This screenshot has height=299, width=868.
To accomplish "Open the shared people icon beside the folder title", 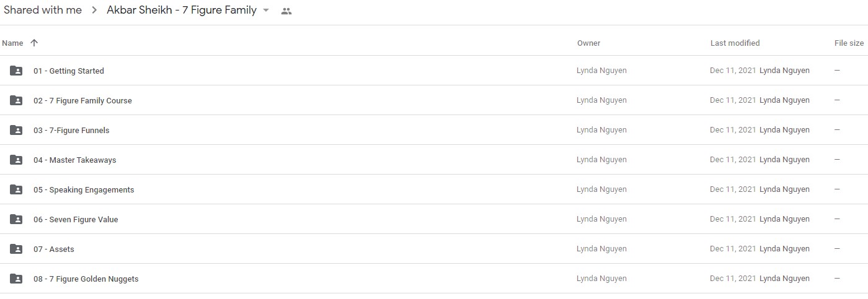I will tap(286, 11).
